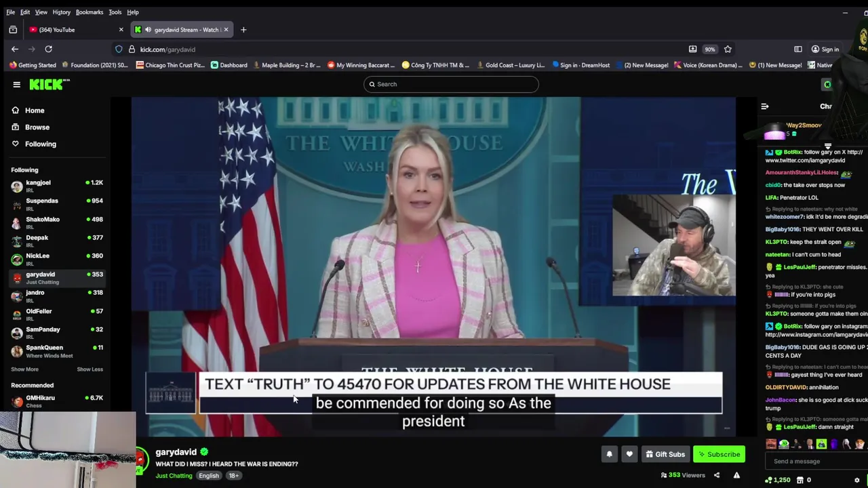
Task: Open the Tools menu
Action: 115,12
